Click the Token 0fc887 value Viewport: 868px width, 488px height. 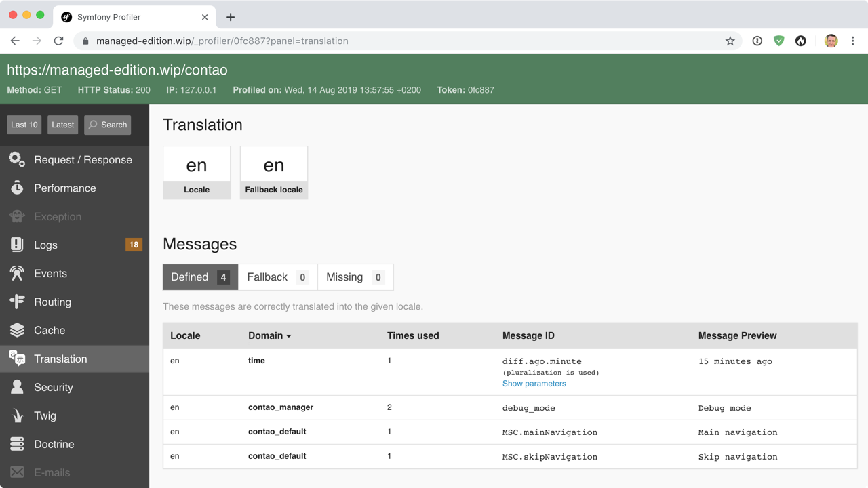(481, 89)
